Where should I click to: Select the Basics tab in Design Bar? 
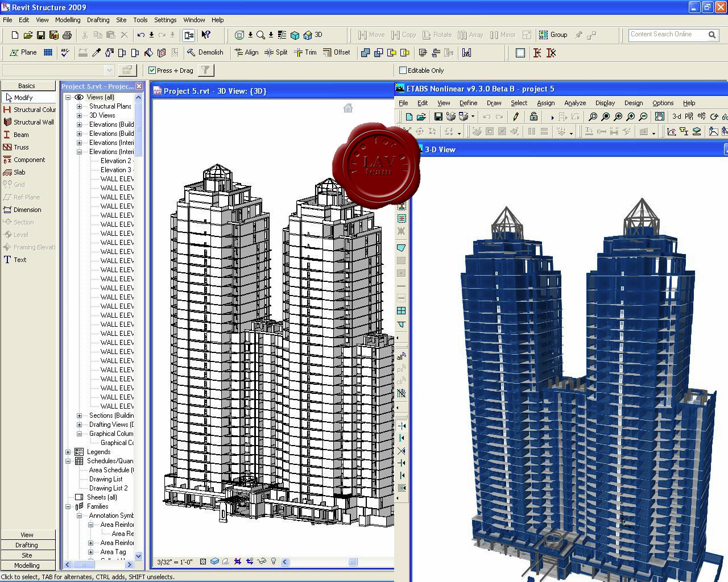[x=28, y=86]
